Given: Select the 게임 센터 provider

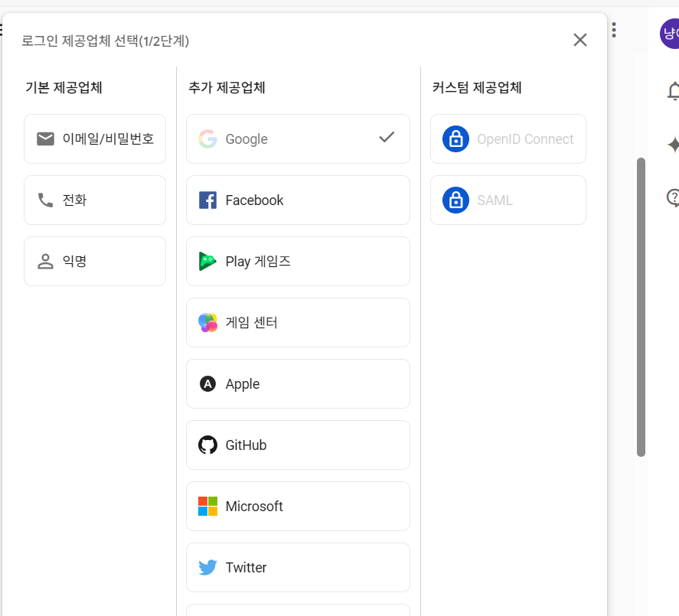Looking at the screenshot, I should (298, 322).
